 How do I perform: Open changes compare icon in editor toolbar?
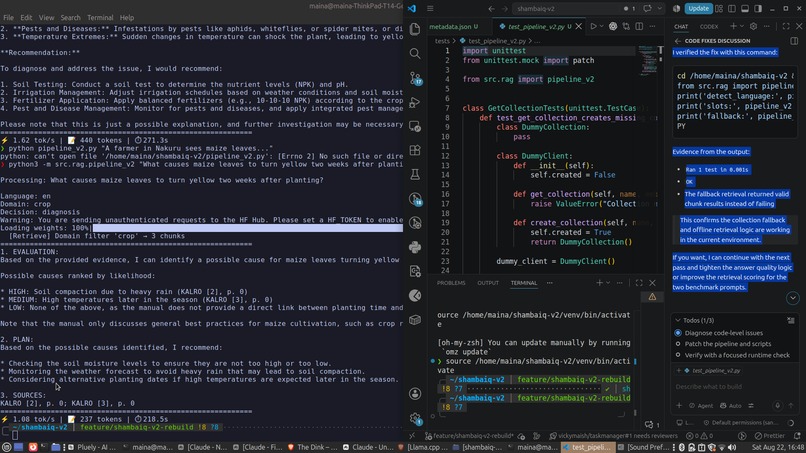[626, 26]
